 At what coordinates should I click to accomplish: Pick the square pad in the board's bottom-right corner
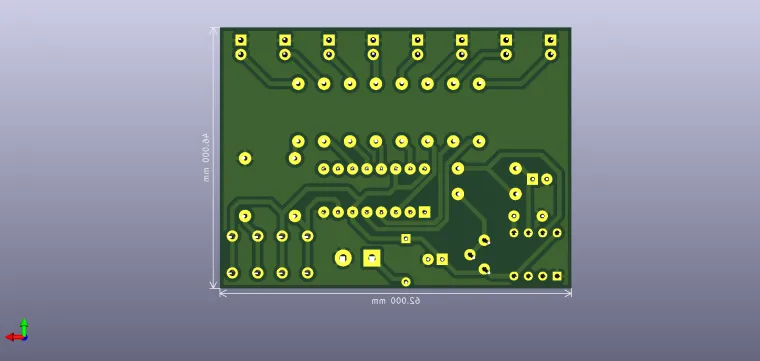click(x=557, y=276)
